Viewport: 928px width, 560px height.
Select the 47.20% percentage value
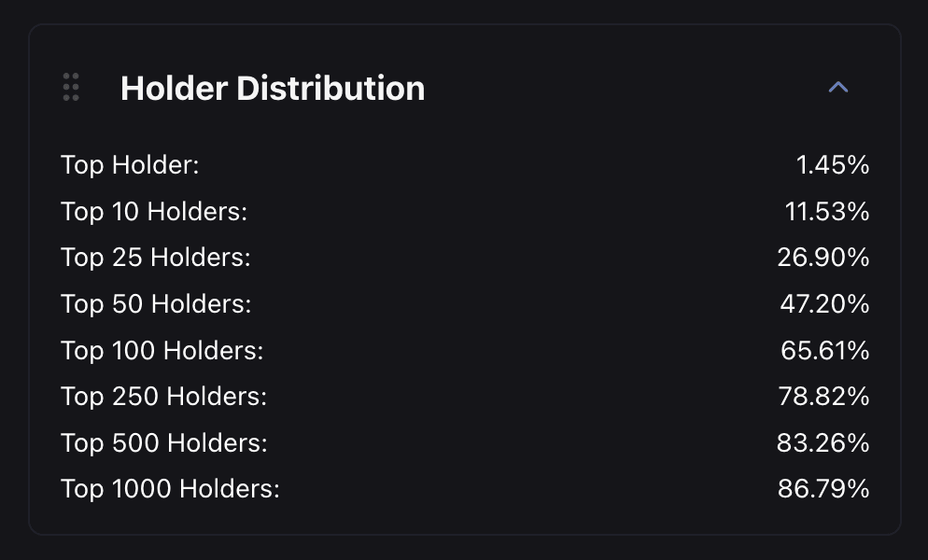(825, 303)
